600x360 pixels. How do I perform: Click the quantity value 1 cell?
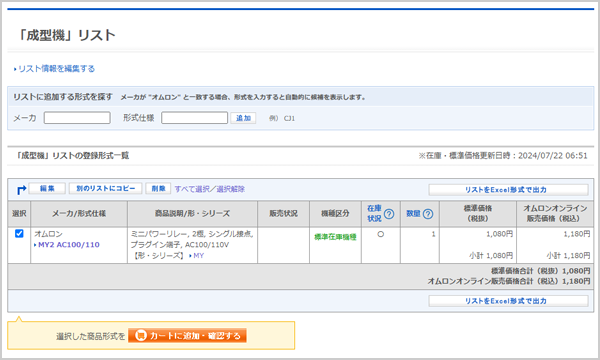pos(420,245)
